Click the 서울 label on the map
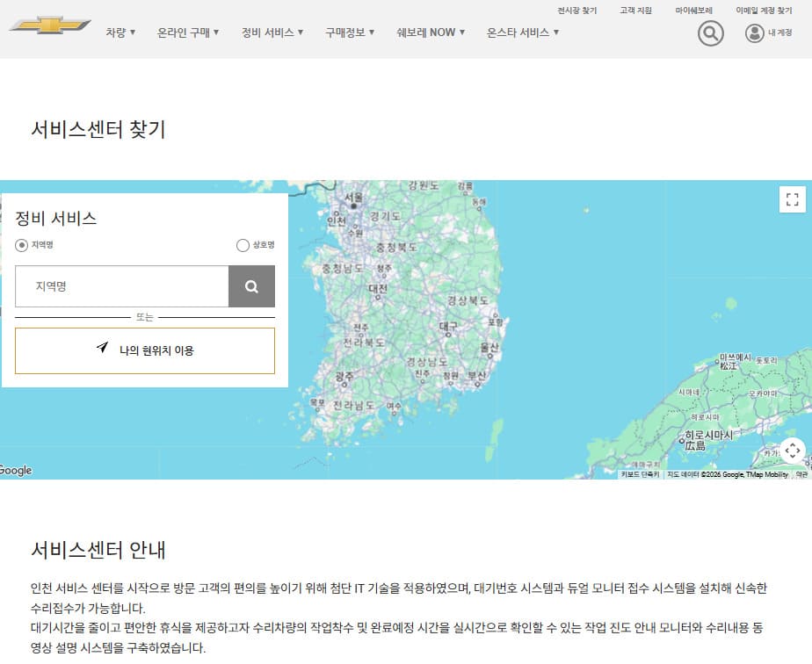The height and width of the screenshot is (664, 812). click(353, 198)
